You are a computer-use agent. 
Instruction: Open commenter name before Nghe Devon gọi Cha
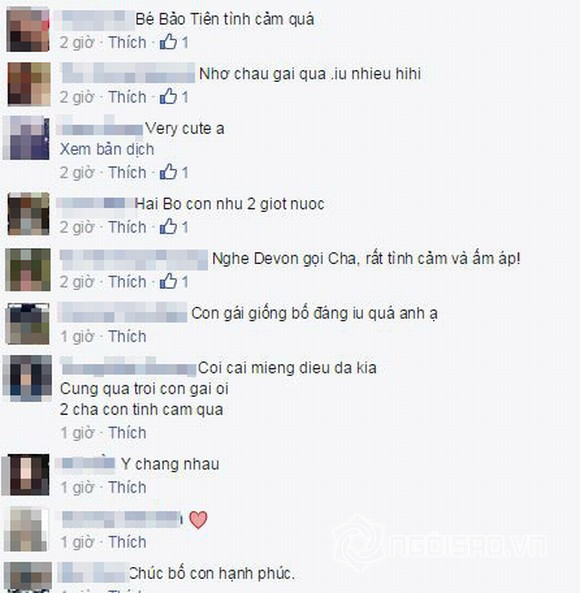[x=134, y=260]
